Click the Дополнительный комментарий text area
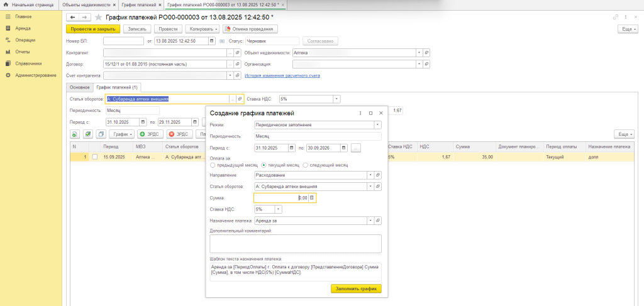 [x=295, y=243]
